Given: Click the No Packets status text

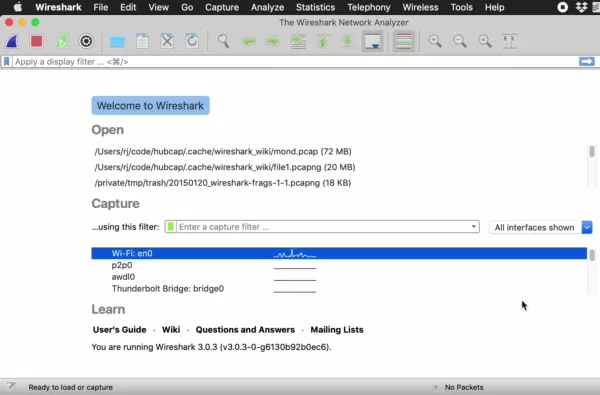Looking at the screenshot, I should [464, 387].
